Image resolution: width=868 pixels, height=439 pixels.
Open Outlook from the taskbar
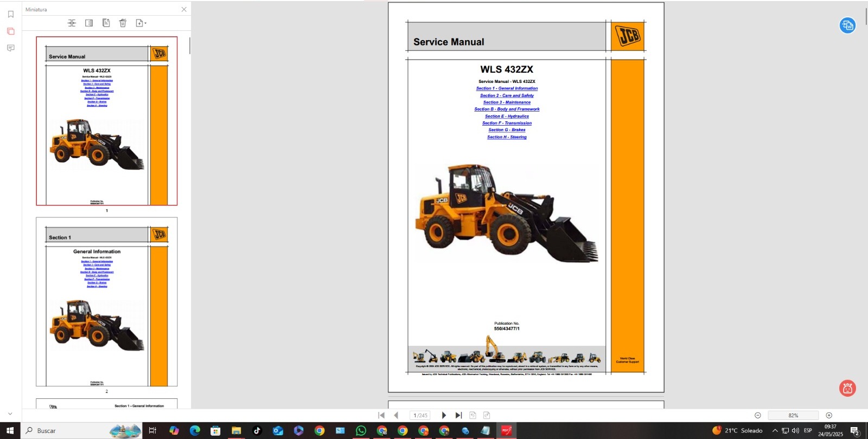coord(278,430)
